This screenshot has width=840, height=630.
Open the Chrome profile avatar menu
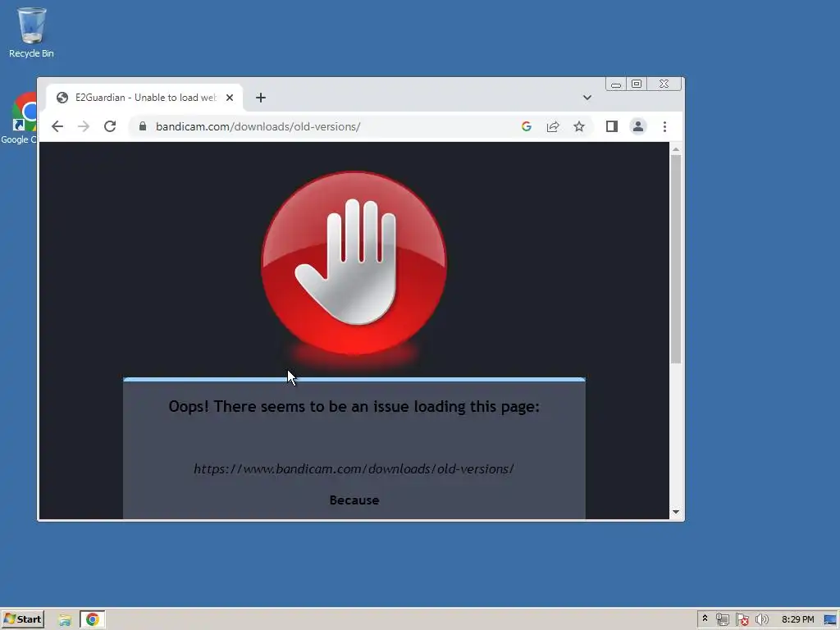point(638,126)
